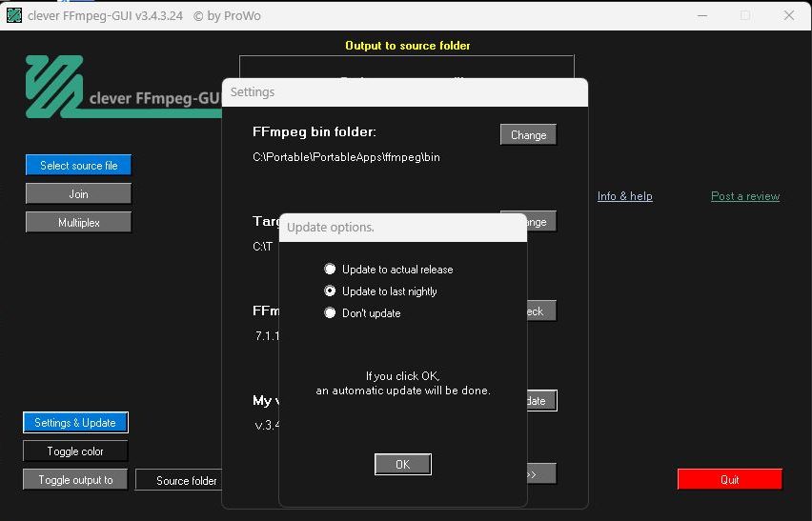The height and width of the screenshot is (521, 812).
Task: Open the Post a review link
Action: coord(745,196)
